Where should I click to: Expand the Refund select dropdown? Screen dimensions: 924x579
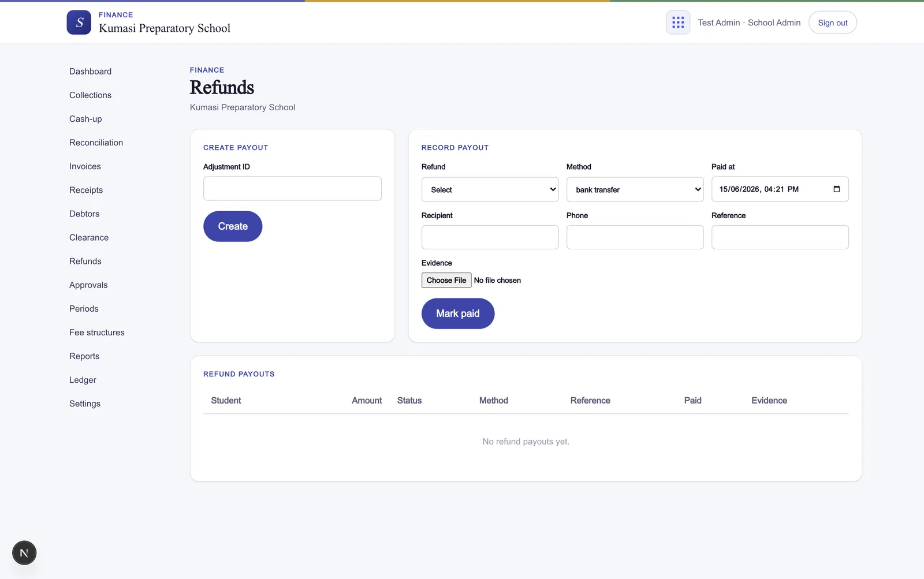[490, 189]
